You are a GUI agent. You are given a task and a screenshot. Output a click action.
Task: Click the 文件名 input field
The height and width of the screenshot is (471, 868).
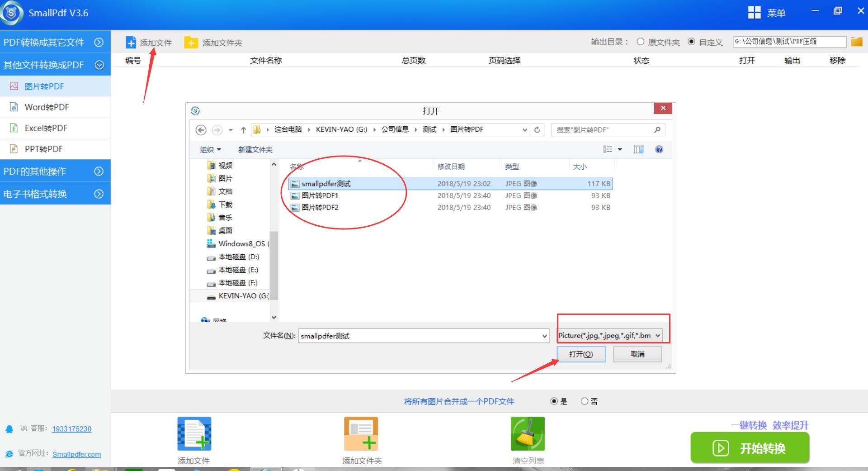pos(420,336)
